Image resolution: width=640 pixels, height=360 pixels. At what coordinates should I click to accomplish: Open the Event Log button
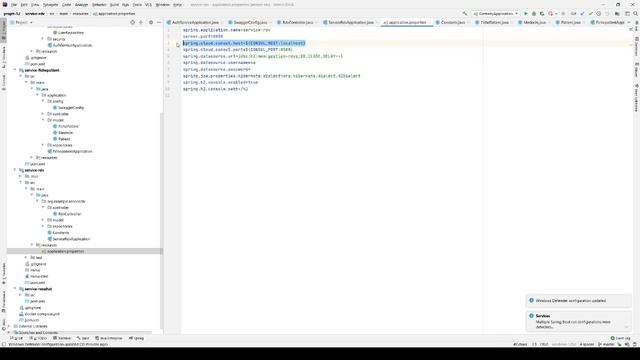coord(620,338)
